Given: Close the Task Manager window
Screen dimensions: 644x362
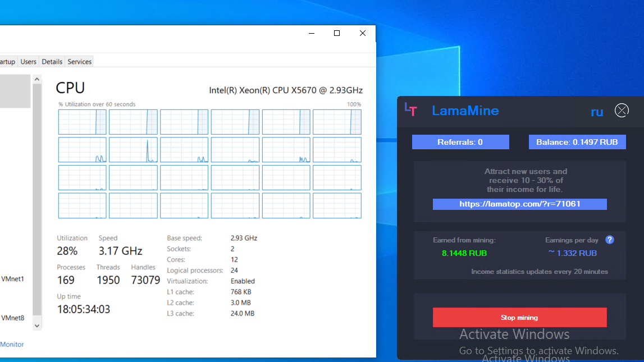Looking at the screenshot, I should [x=362, y=33].
